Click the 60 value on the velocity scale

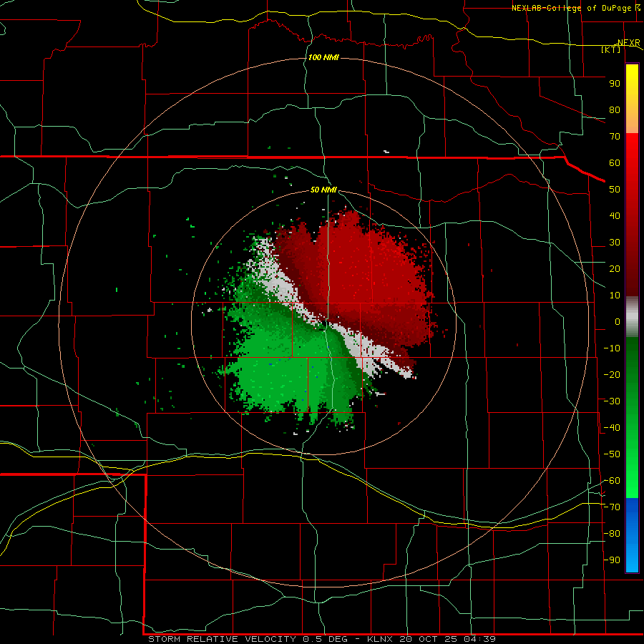point(615,163)
